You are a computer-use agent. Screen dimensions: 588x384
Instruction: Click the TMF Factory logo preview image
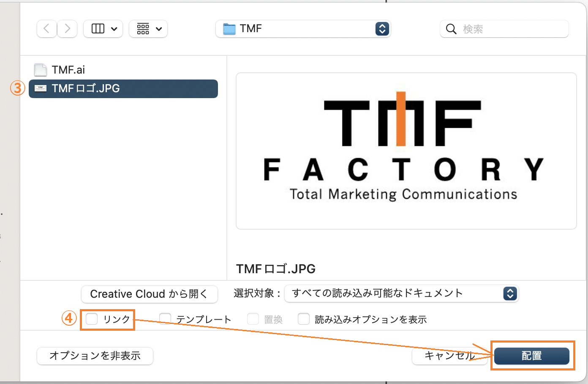406,151
